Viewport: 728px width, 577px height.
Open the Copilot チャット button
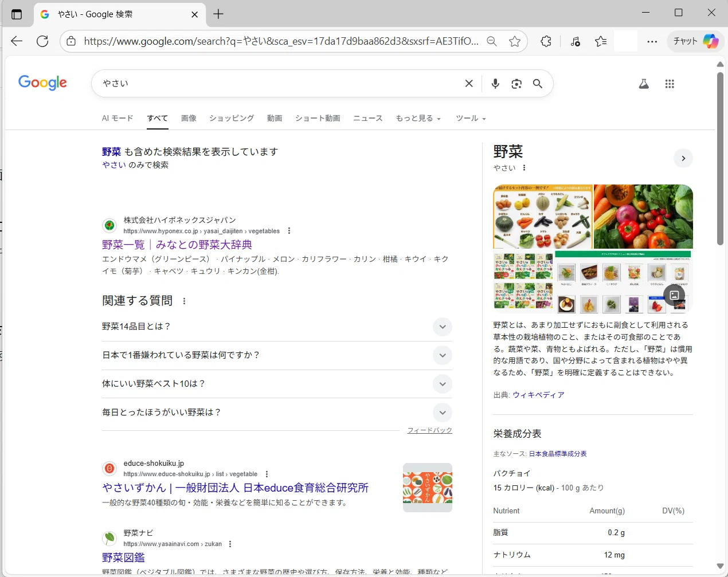click(x=695, y=41)
